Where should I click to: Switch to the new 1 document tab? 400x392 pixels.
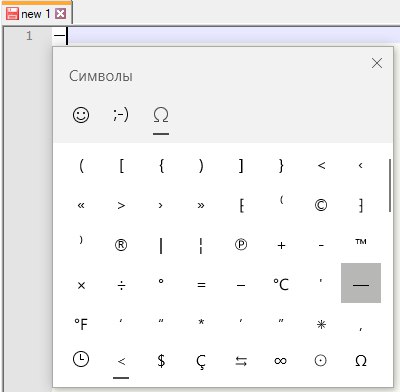coord(36,14)
